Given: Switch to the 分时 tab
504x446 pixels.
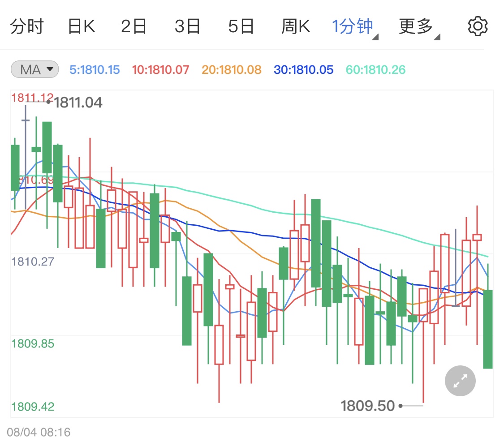Looking at the screenshot, I should pos(27,26).
